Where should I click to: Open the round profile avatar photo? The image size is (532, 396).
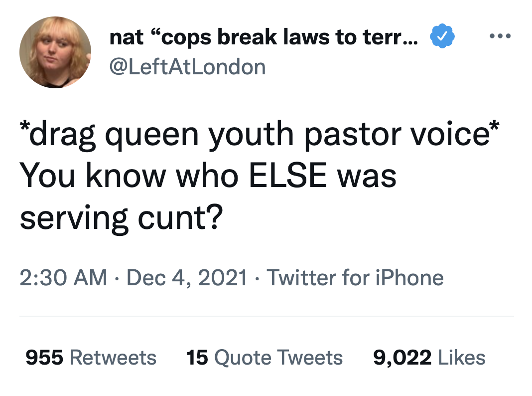[55, 52]
